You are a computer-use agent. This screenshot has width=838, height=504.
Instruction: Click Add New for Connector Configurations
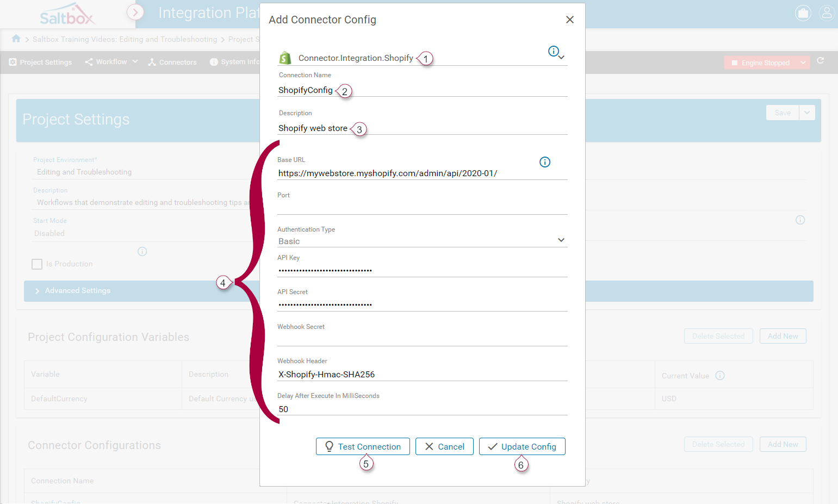click(x=783, y=444)
